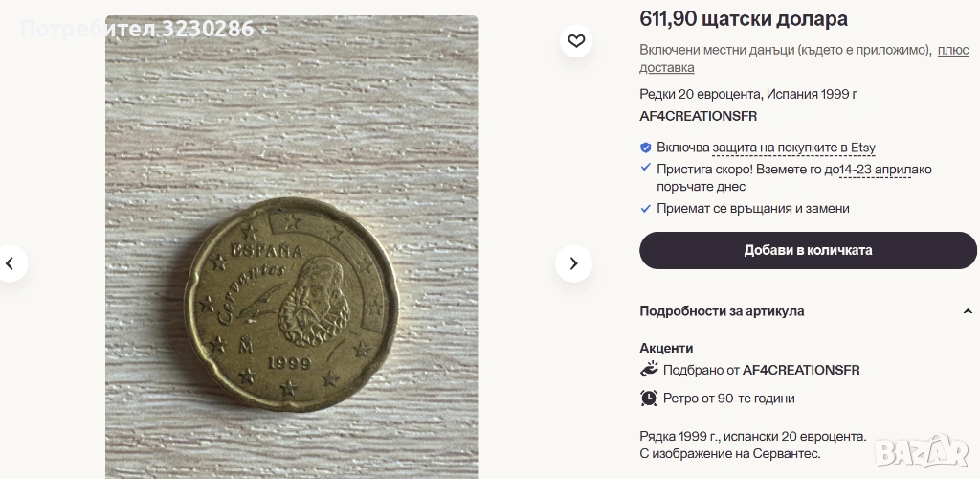Viewport: 980px width, 479px height.
Task: Click the blue purchase protection shield icon
Action: click(646, 148)
